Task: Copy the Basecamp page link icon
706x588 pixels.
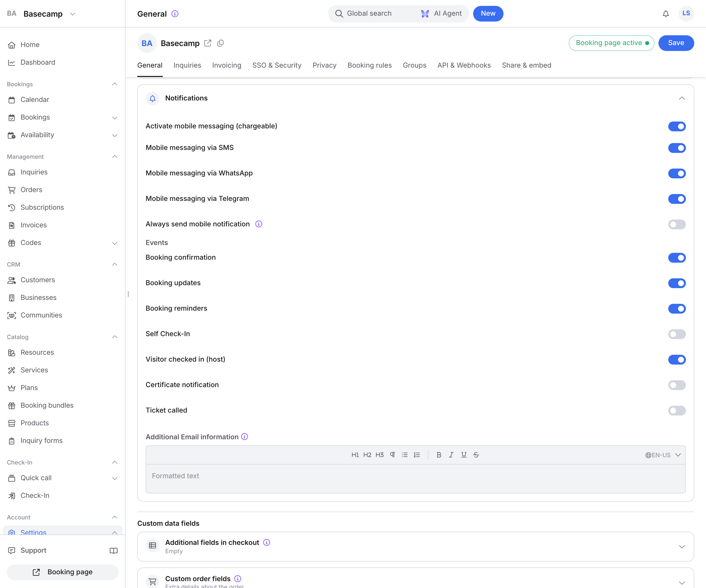Action: click(221, 43)
